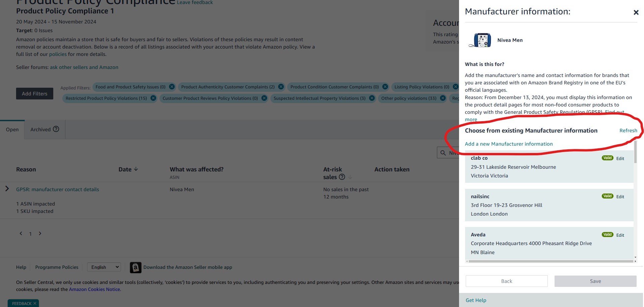The image size is (644, 307).
Task: Close the FEEDBACK tab with X
Action: pos(35,303)
